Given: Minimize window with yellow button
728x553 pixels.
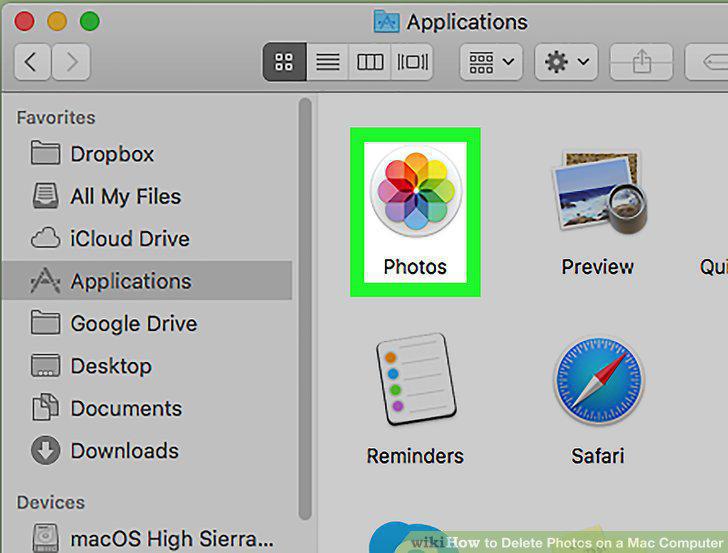Looking at the screenshot, I should [57, 21].
